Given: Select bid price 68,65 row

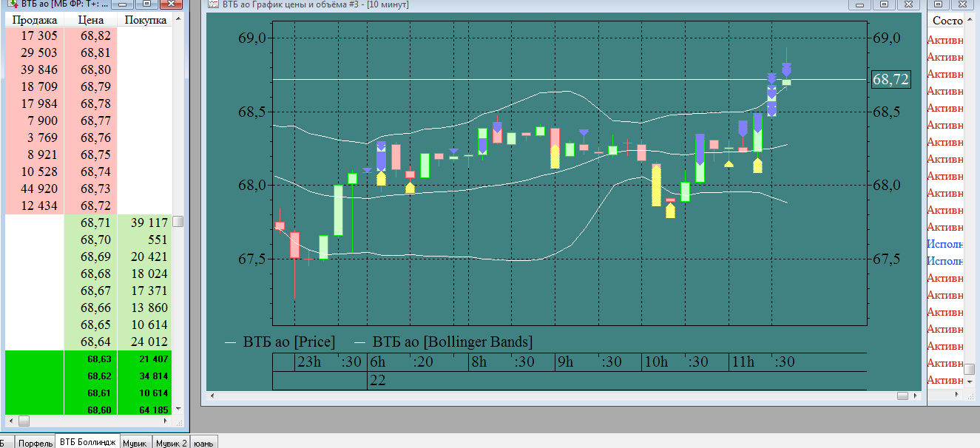Looking at the screenshot, I should 91,325.
